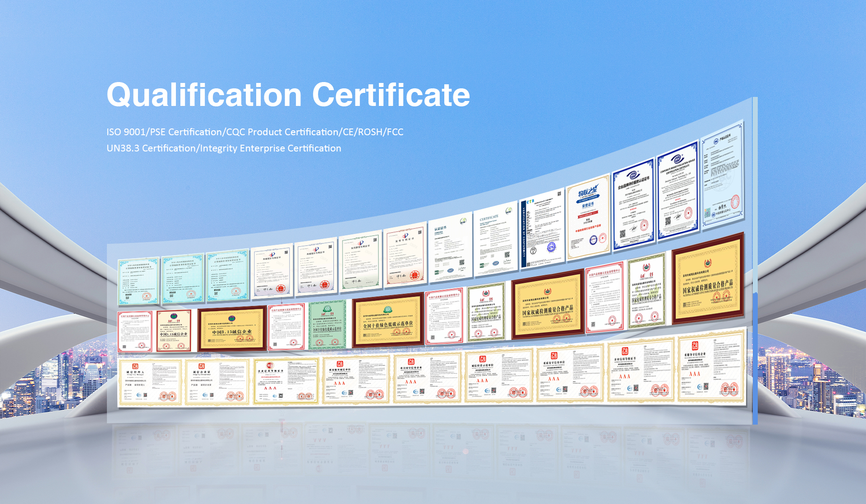The image size is (866, 504).
Task: Click the framed China 3.15 Integrity Enterprise plaque
Action: (x=232, y=329)
